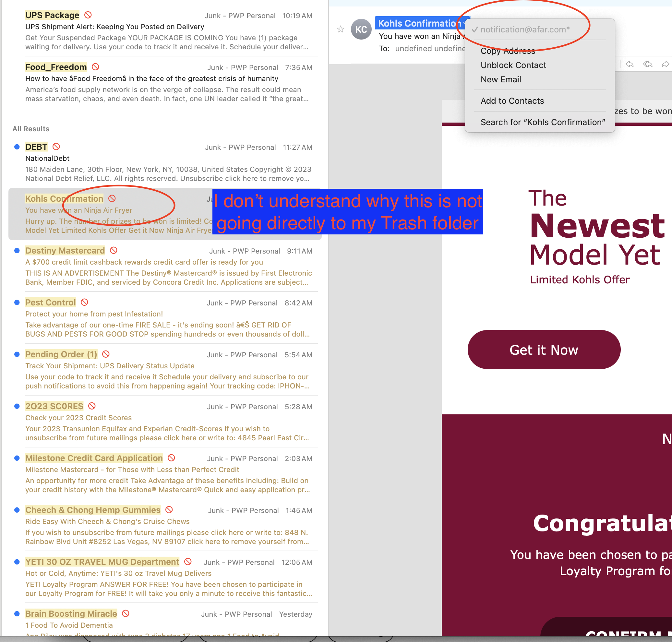Select the notification@afar.com checkbox
This screenshot has height=642, width=672.
(474, 29)
